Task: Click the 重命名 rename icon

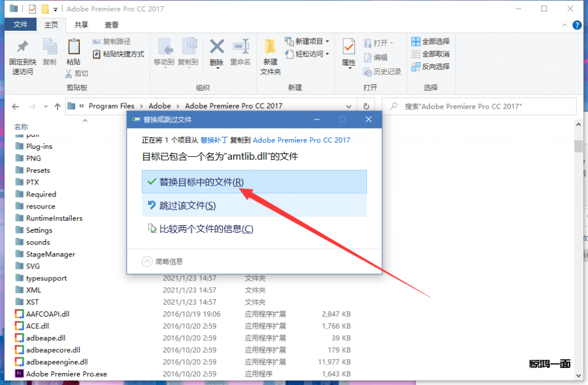Action: (x=240, y=47)
